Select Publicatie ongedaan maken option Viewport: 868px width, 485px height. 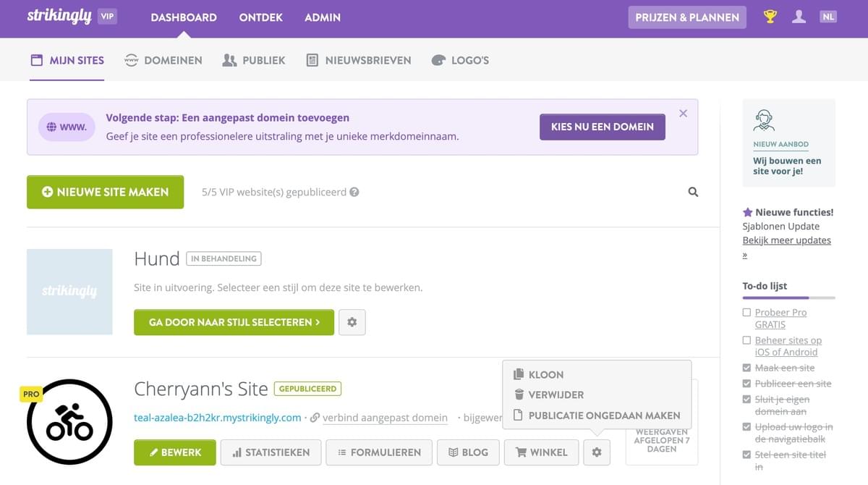596,416
